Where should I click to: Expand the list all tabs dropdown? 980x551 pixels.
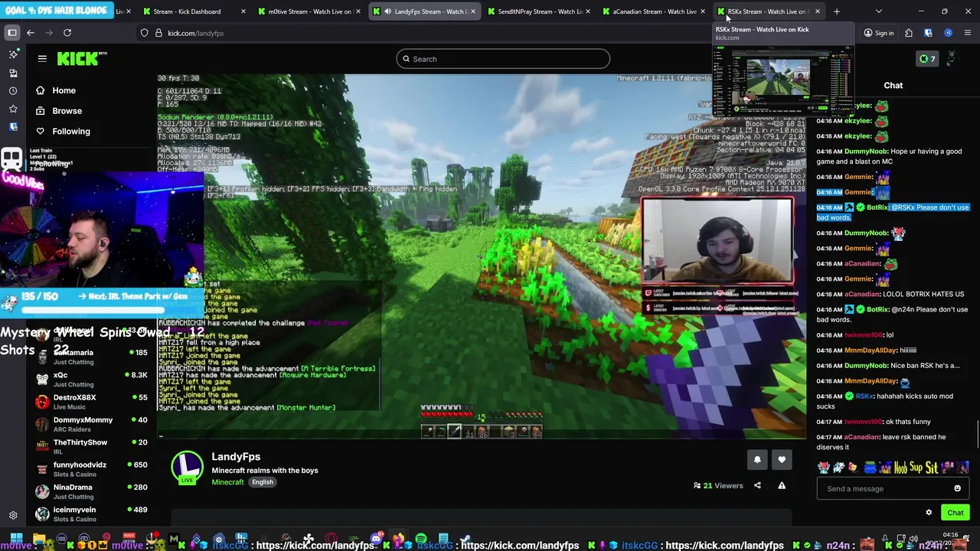[878, 11]
